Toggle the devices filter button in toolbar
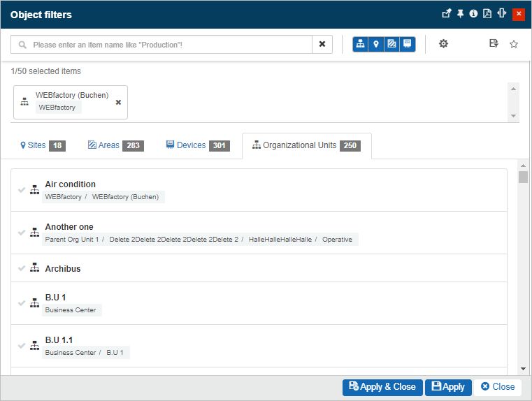 click(408, 44)
